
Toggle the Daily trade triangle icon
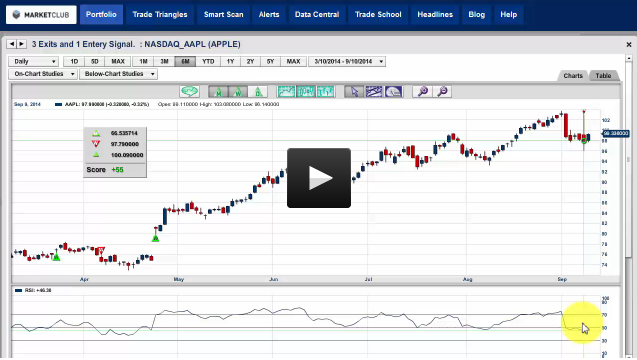click(x=258, y=91)
